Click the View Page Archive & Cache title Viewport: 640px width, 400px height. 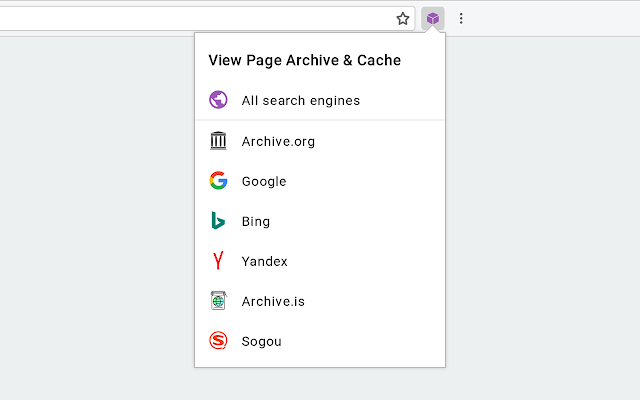tap(304, 60)
